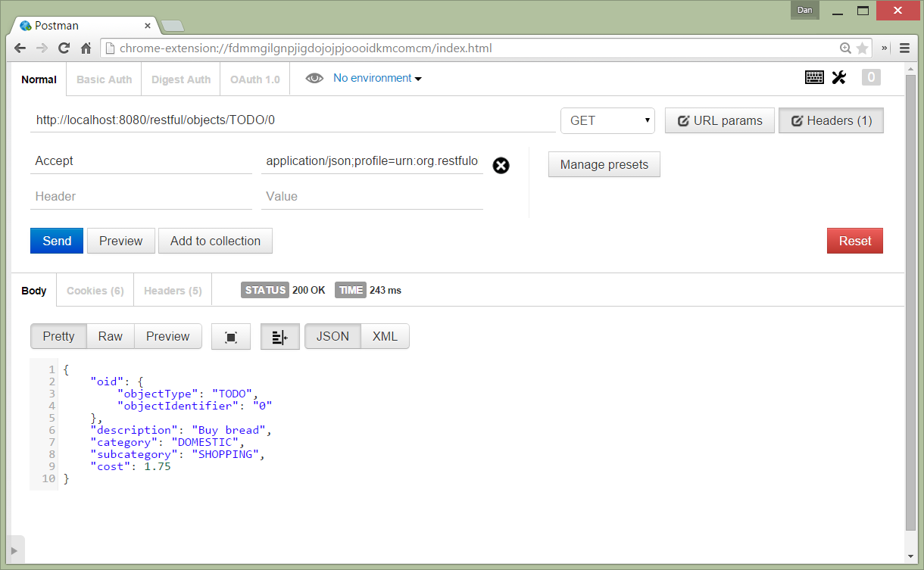The height and width of the screenshot is (570, 924).
Task: Send the request to localhost
Action: point(56,240)
